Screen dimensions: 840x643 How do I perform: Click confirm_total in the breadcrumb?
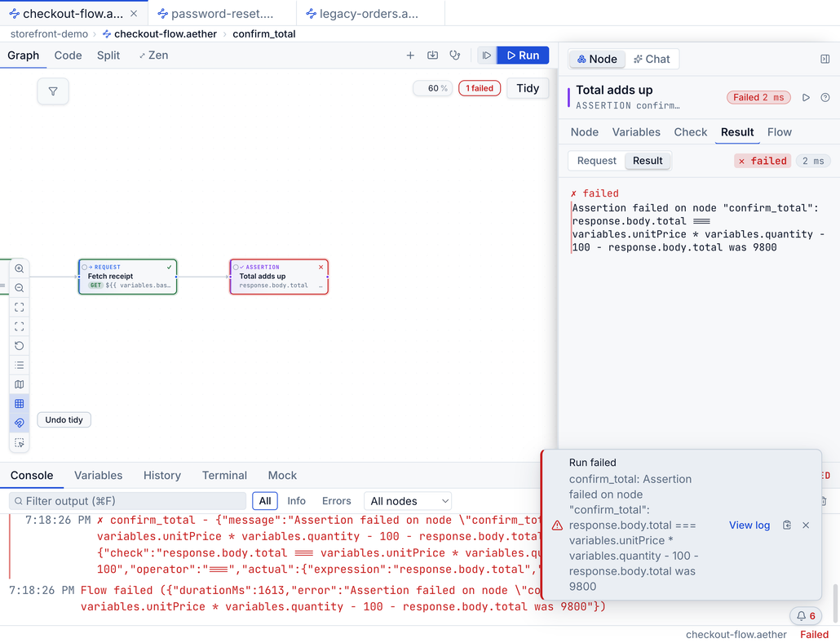263,33
